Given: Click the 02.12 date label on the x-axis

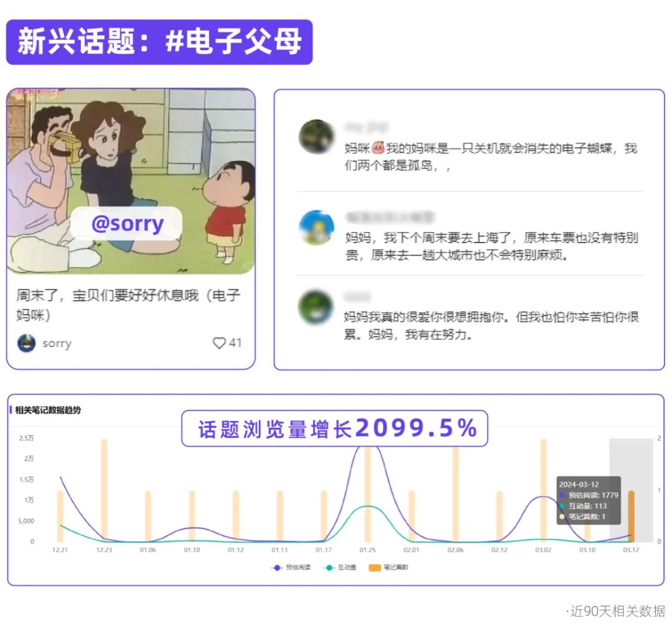Looking at the screenshot, I should tap(499, 550).
